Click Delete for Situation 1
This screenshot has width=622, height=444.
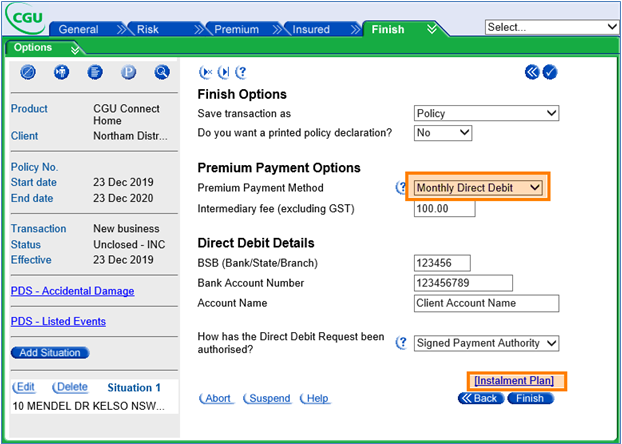click(x=70, y=387)
